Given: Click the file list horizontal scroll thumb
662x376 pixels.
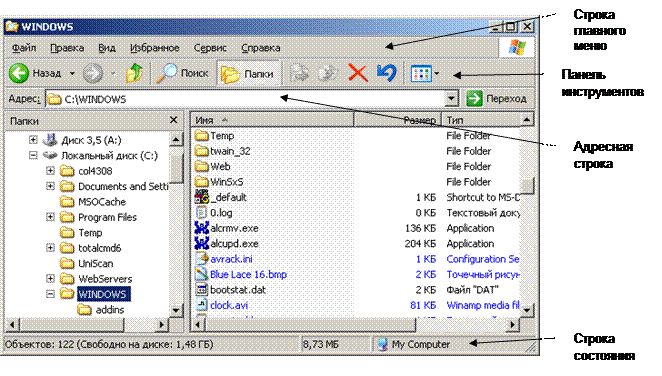Looking at the screenshot, I should [x=310, y=325].
